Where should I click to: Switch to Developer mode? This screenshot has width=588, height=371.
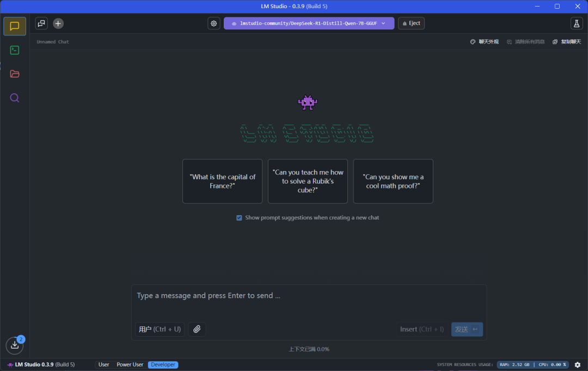pos(163,364)
